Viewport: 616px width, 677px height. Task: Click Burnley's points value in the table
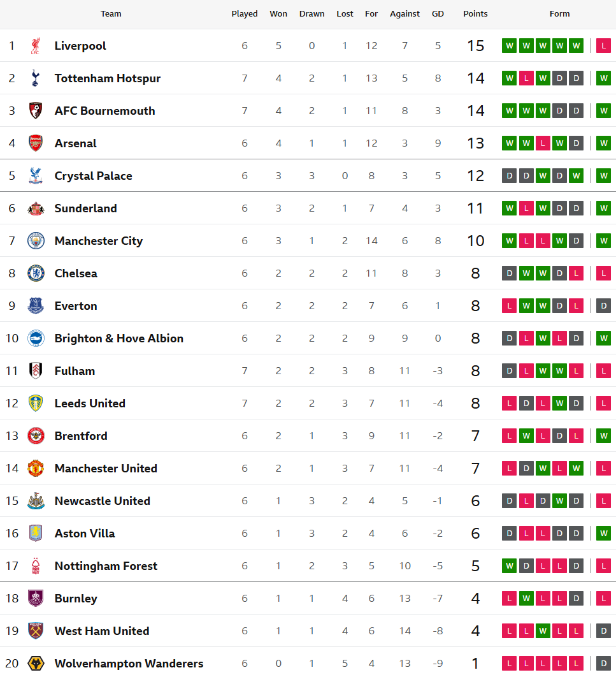tap(475, 599)
